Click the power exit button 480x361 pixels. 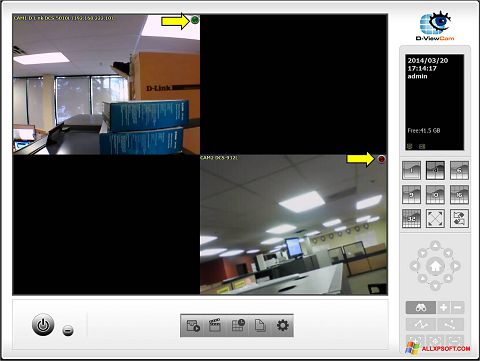pos(43,325)
